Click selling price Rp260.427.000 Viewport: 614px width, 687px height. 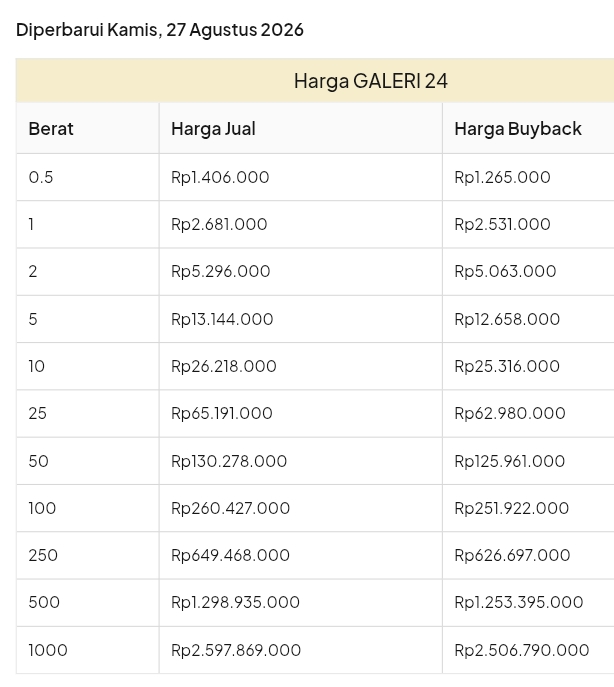click(x=231, y=508)
